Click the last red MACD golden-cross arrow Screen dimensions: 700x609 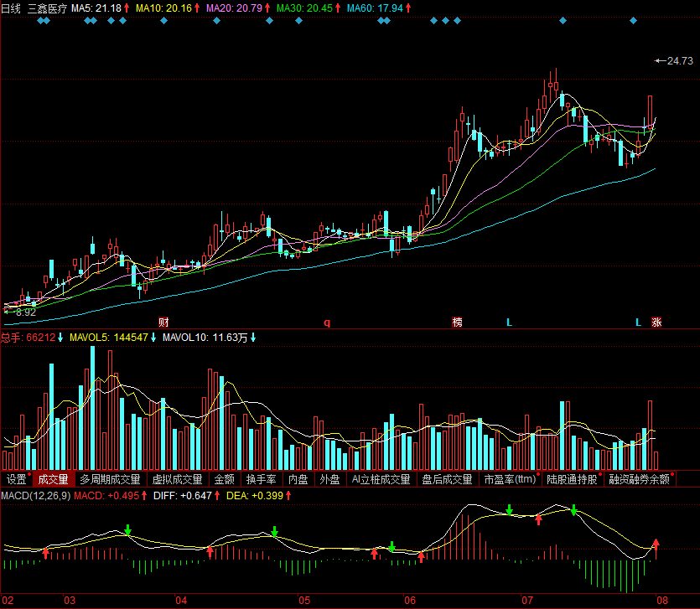tap(656, 548)
